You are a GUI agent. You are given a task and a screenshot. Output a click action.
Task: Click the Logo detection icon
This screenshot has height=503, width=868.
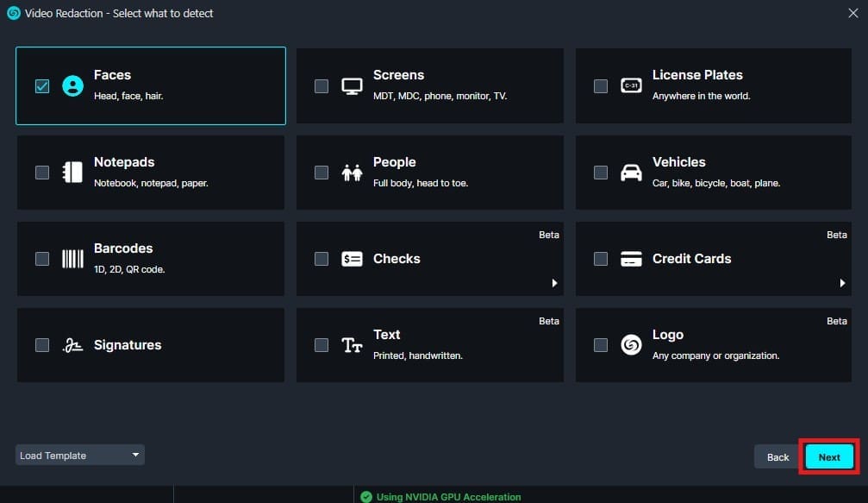point(631,344)
